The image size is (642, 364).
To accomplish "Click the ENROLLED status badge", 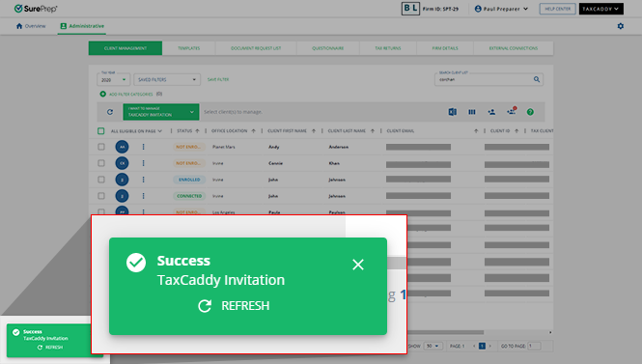I will coord(189,180).
